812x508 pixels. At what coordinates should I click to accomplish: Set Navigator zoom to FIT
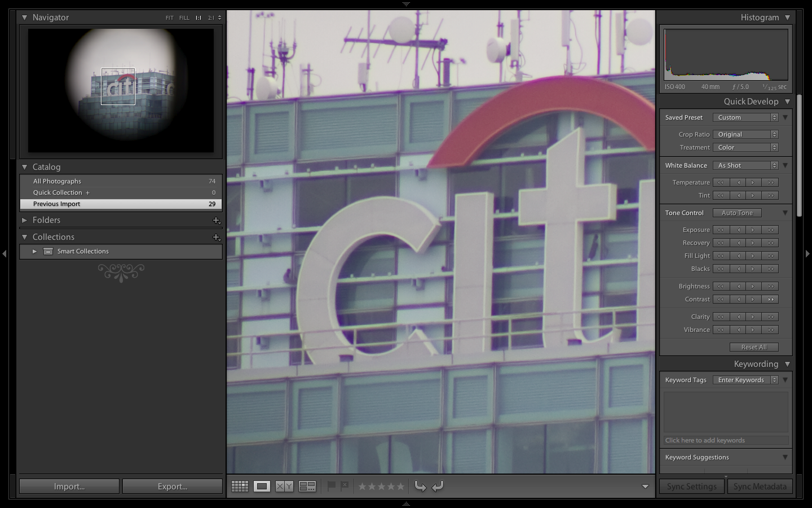tap(169, 18)
